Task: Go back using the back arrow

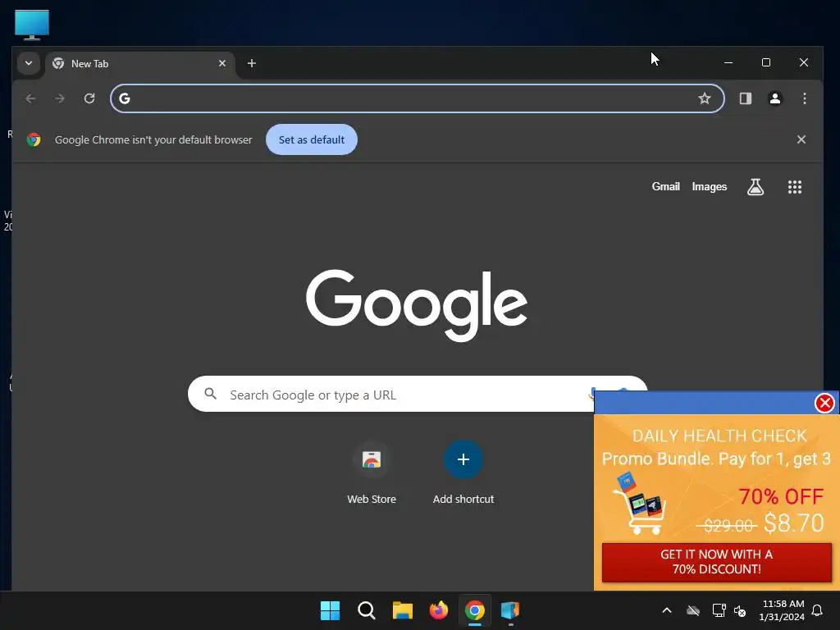Action: [30, 98]
